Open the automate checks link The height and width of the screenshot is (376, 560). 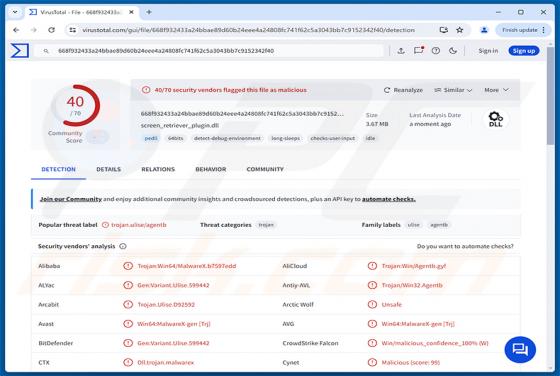click(x=389, y=199)
